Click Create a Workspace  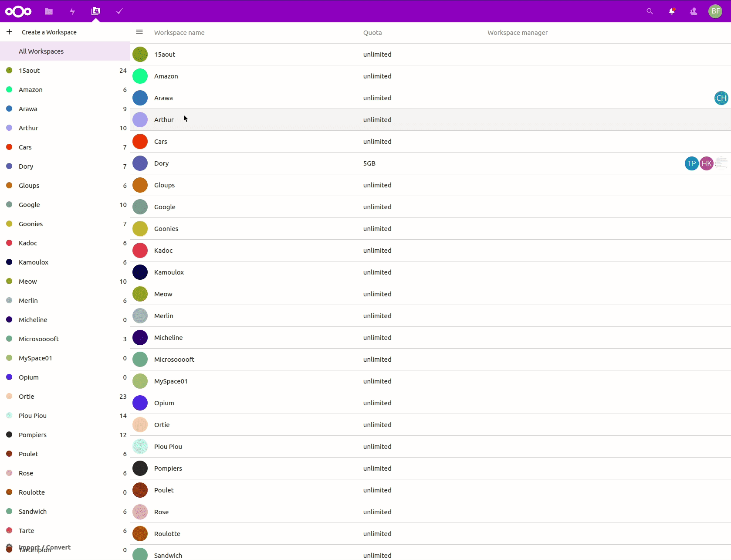coord(49,32)
